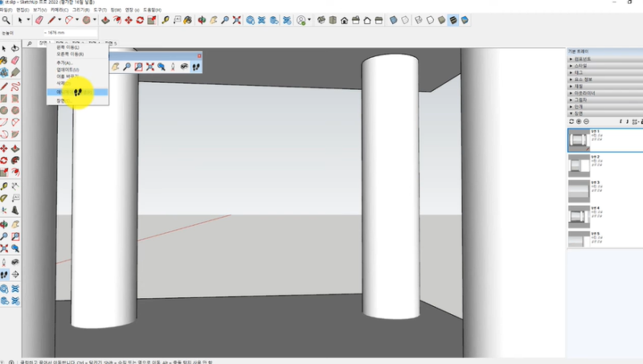Switch to the 장면 5 scene tab

pyautogui.click(x=111, y=43)
